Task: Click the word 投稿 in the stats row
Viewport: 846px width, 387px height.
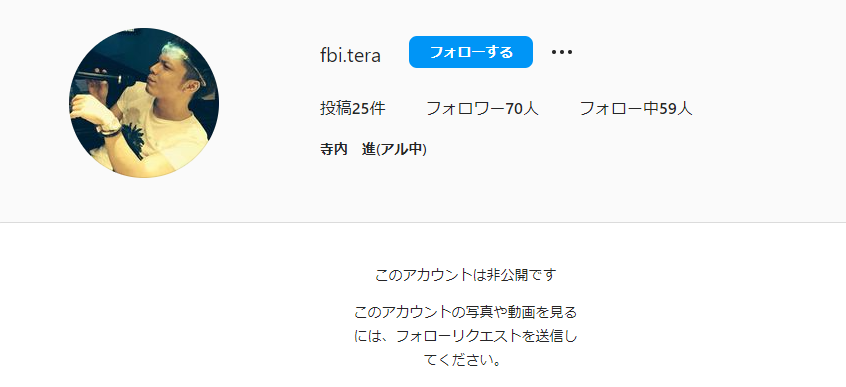Action: pos(336,108)
